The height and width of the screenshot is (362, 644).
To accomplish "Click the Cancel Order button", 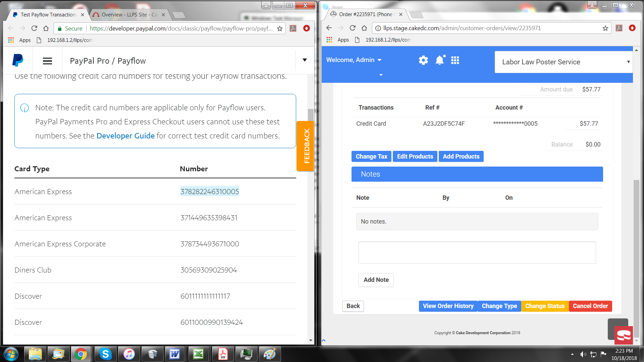I will coord(590,306).
